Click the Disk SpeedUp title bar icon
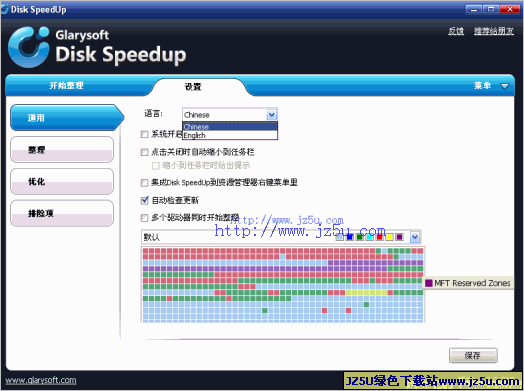 tap(5, 9)
